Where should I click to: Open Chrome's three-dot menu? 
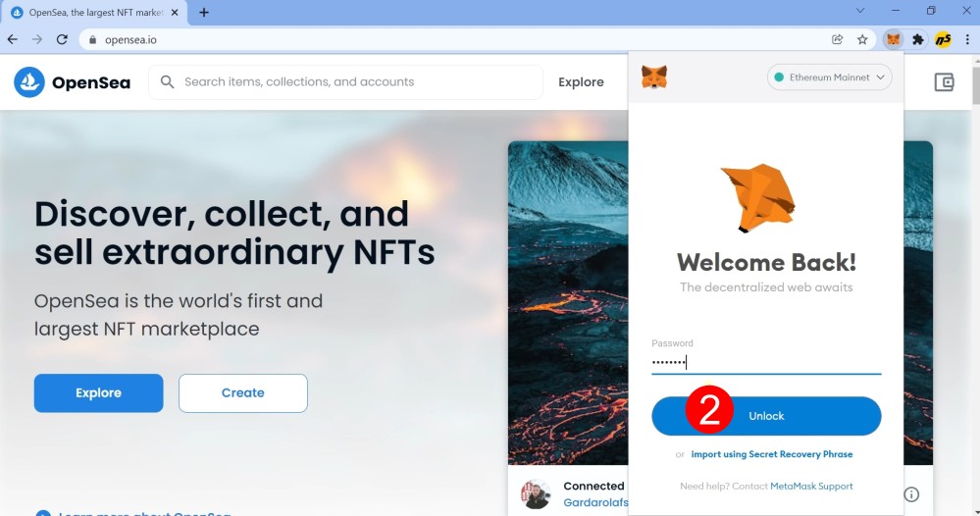967,39
